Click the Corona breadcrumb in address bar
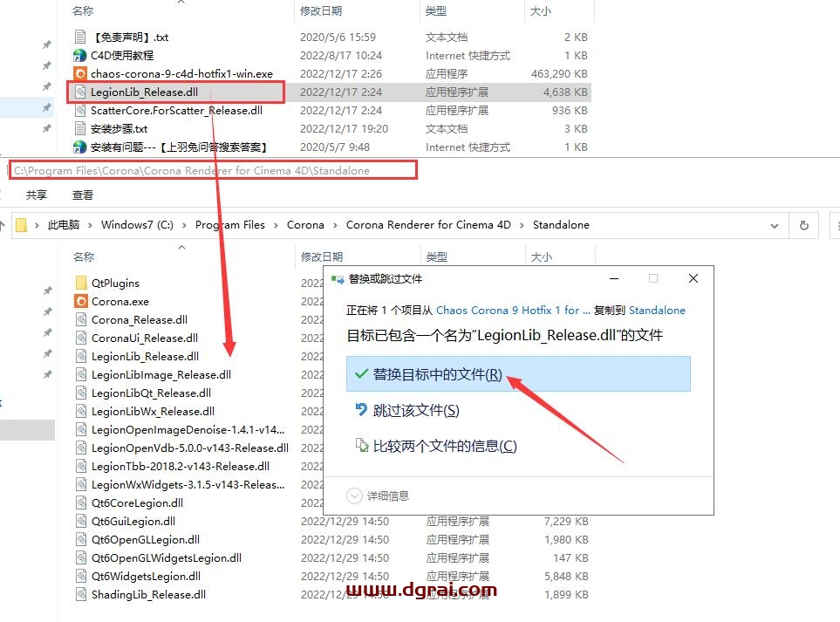 [305, 225]
